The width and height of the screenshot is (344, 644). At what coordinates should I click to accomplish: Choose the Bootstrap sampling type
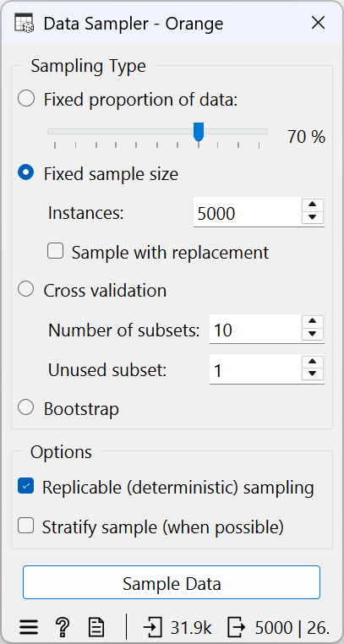tap(26, 408)
